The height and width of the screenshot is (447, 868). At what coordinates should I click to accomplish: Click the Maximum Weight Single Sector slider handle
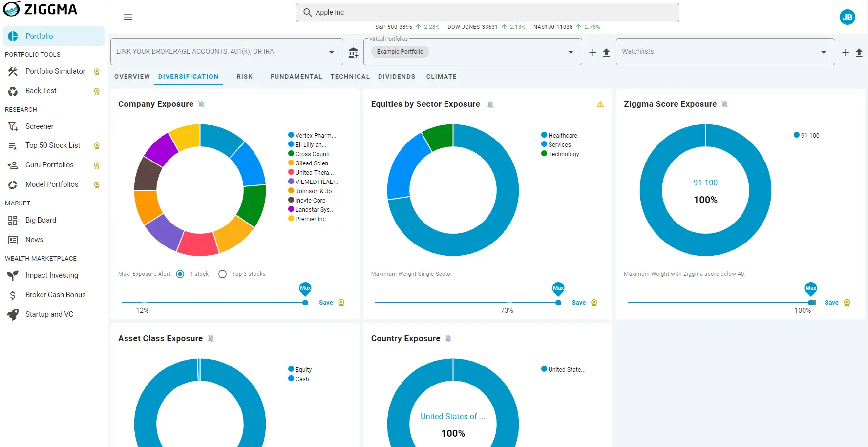(558, 303)
